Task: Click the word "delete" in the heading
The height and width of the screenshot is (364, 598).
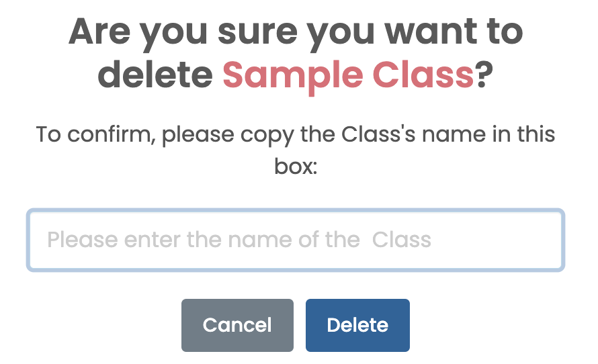Action: coord(159,74)
